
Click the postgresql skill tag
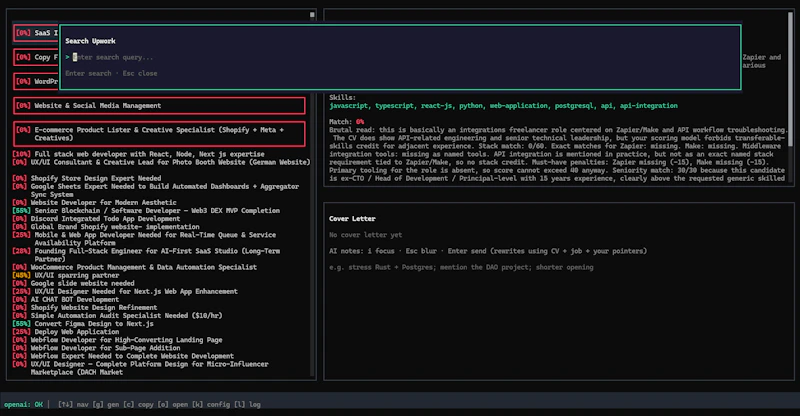coord(574,106)
